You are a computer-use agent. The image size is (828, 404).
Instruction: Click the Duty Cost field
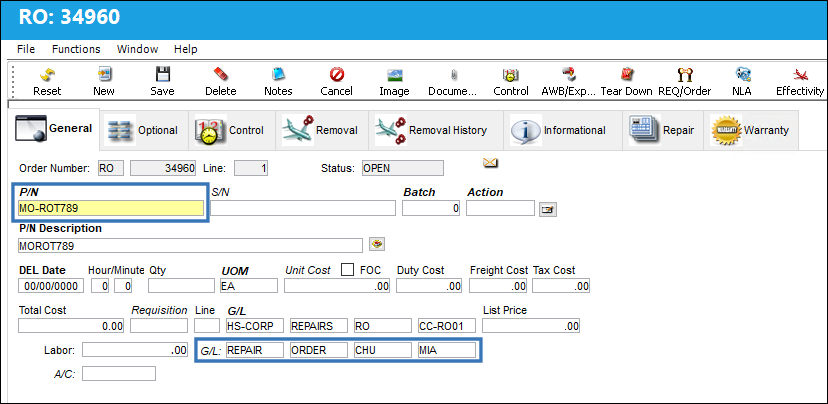coord(429,286)
